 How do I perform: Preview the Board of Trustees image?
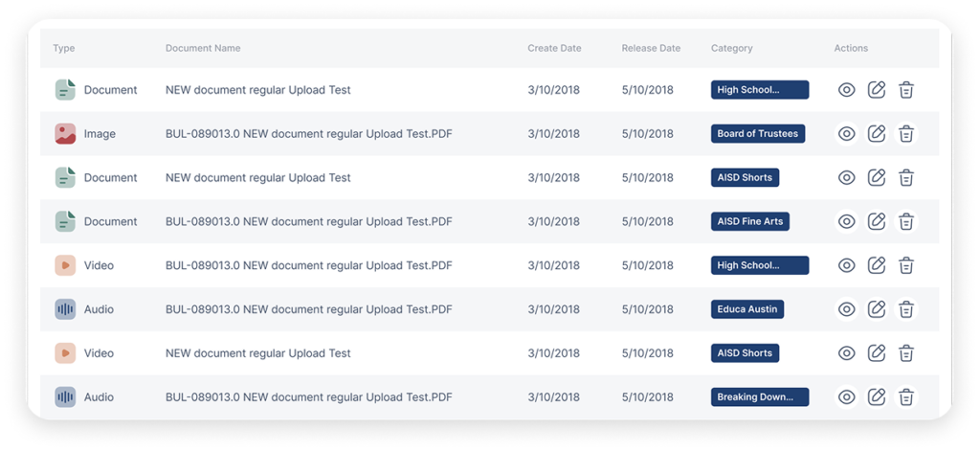click(x=846, y=134)
